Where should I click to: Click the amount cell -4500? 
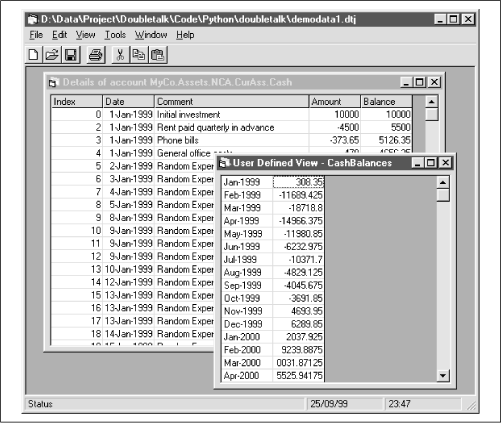335,127
